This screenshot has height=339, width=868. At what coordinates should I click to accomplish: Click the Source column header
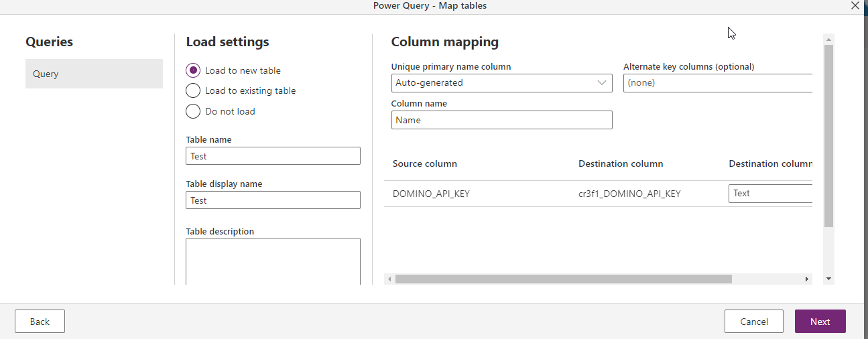pos(425,163)
